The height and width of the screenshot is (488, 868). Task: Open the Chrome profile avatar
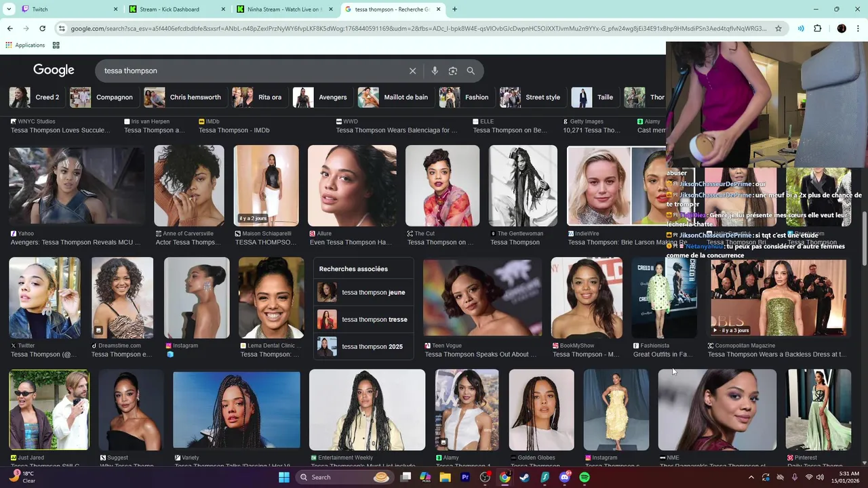click(842, 28)
